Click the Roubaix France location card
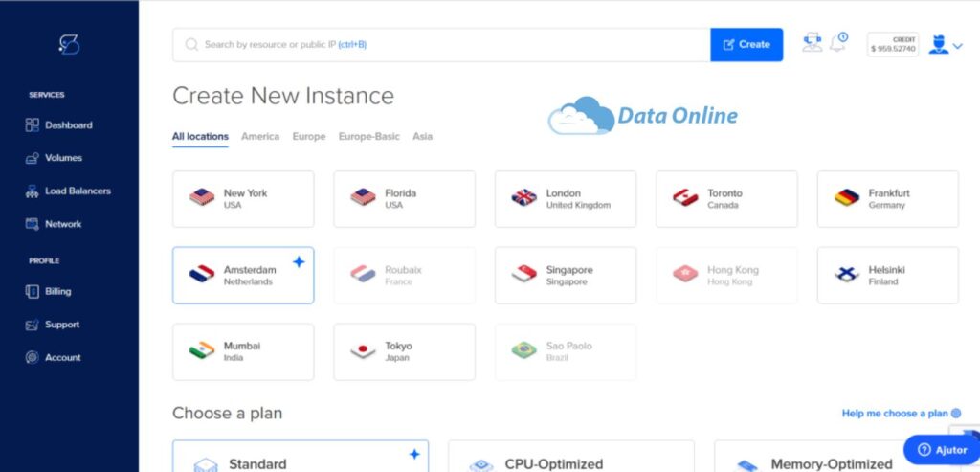Screen dimensions: 980x472 pos(405,275)
